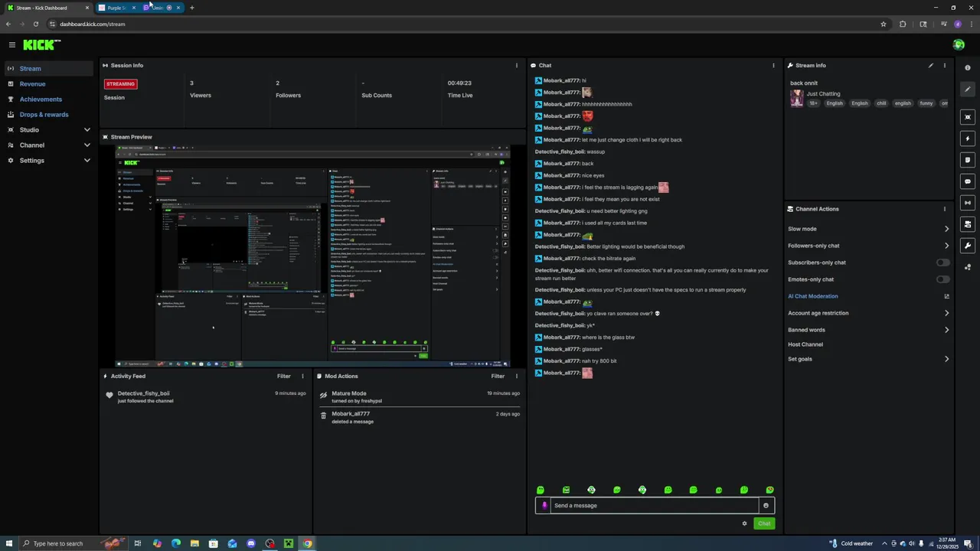Open Stream info panel three-dot menu
980x551 pixels.
pyautogui.click(x=944, y=65)
